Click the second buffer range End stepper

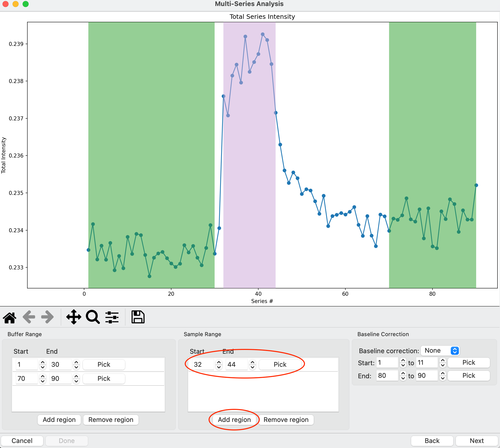pos(76,379)
